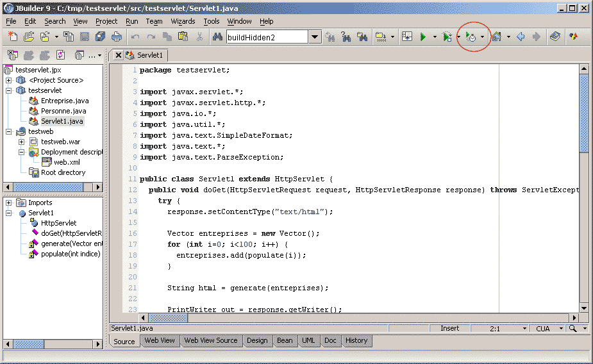The height and width of the screenshot is (364, 593).
Task: Switch to the Design tab
Action: (x=257, y=341)
